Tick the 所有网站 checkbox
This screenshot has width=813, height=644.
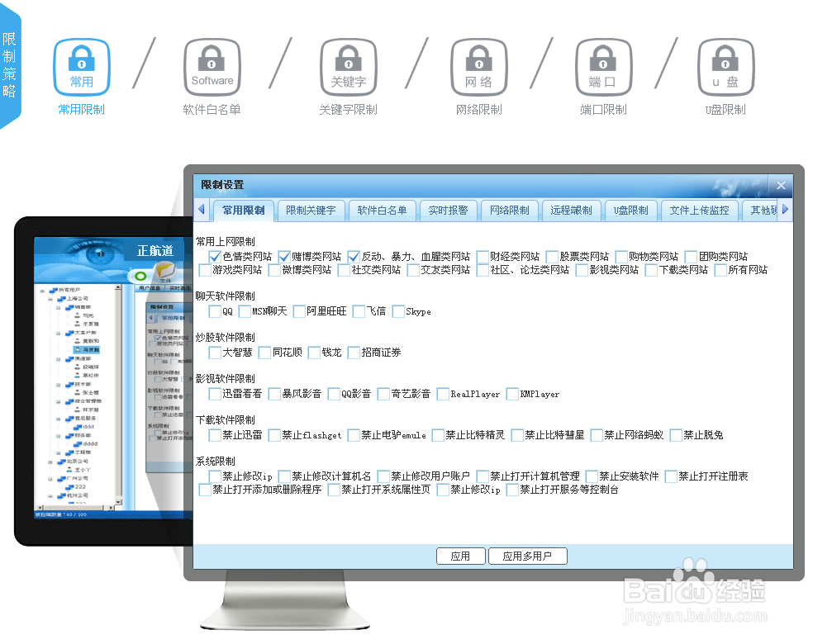720,270
